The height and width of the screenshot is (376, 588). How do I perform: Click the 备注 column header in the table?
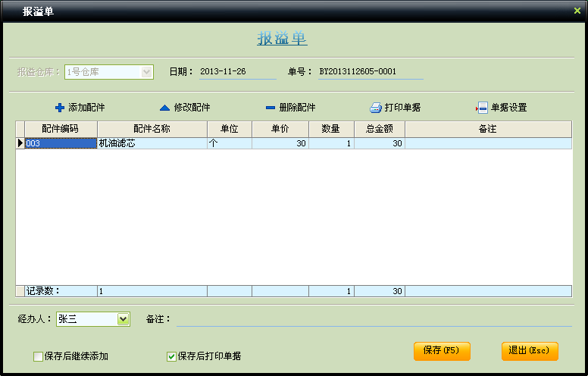[x=488, y=129]
